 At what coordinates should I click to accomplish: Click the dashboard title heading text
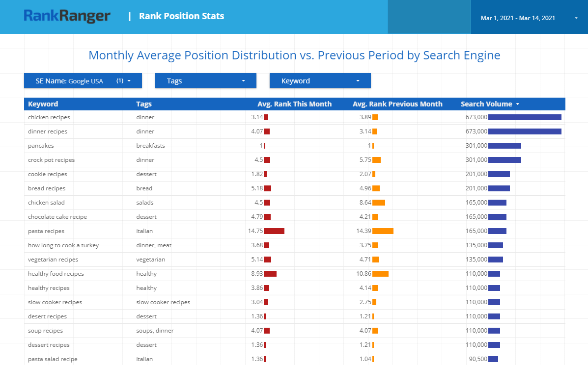click(x=294, y=55)
